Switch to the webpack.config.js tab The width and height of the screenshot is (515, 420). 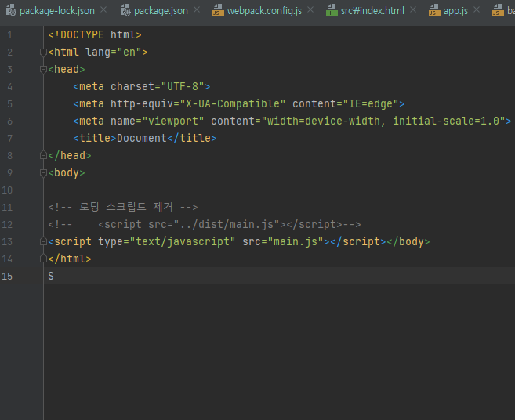tap(264, 11)
